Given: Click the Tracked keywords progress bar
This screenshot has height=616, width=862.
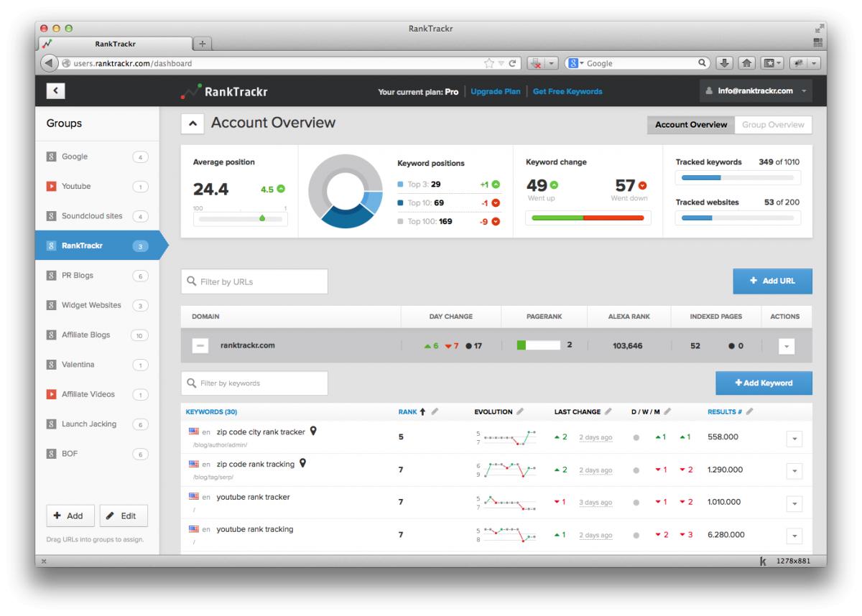Looking at the screenshot, I should point(738,177).
